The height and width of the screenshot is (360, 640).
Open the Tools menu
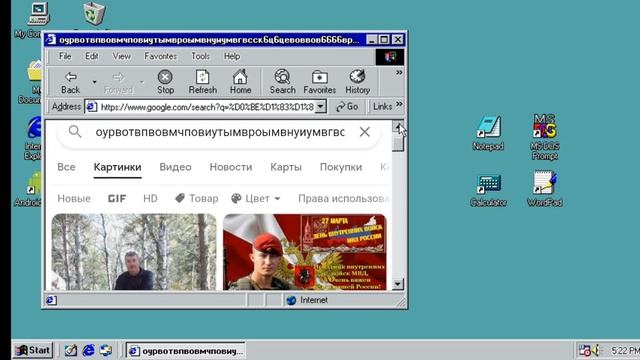200,56
